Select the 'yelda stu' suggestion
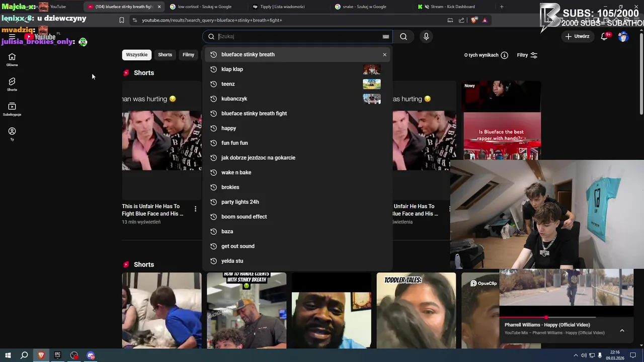 click(x=297, y=261)
